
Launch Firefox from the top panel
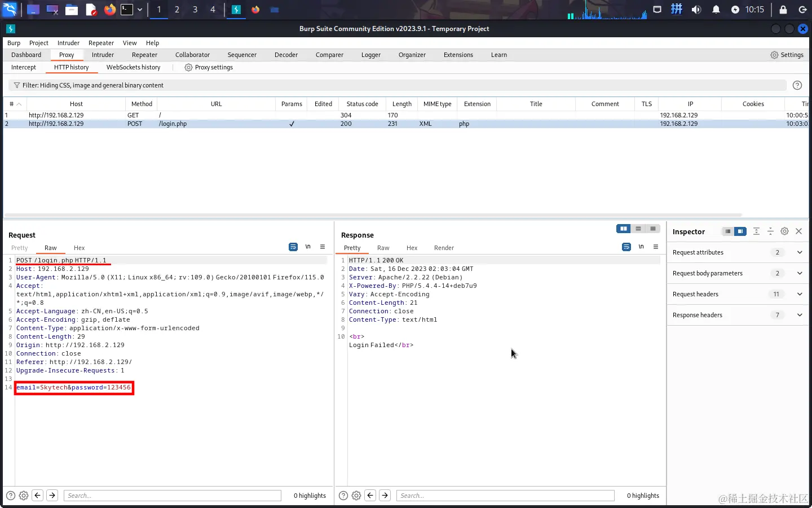(x=109, y=10)
